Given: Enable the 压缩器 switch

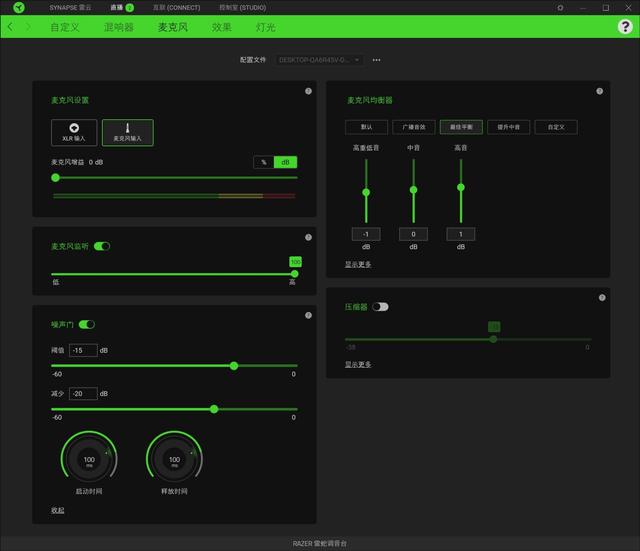Looking at the screenshot, I should point(380,307).
